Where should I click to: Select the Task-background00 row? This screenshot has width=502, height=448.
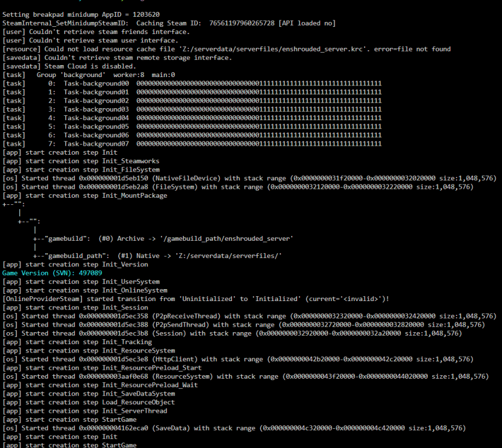(192, 84)
